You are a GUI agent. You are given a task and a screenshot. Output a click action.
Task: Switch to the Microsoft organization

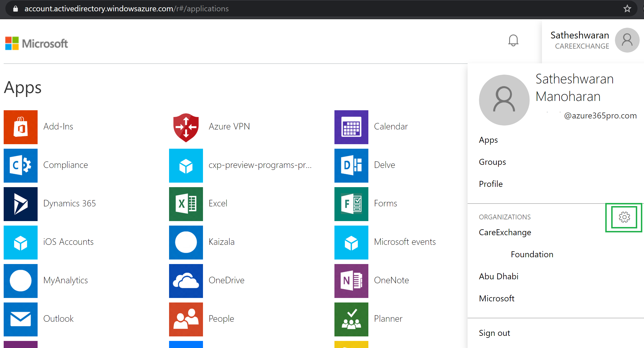pyautogui.click(x=497, y=299)
